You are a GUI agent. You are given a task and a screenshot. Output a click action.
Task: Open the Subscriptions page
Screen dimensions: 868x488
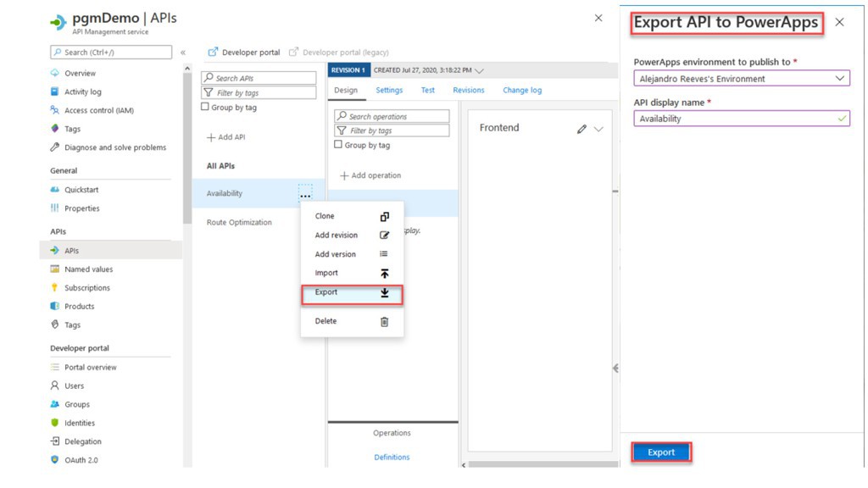pos(87,288)
